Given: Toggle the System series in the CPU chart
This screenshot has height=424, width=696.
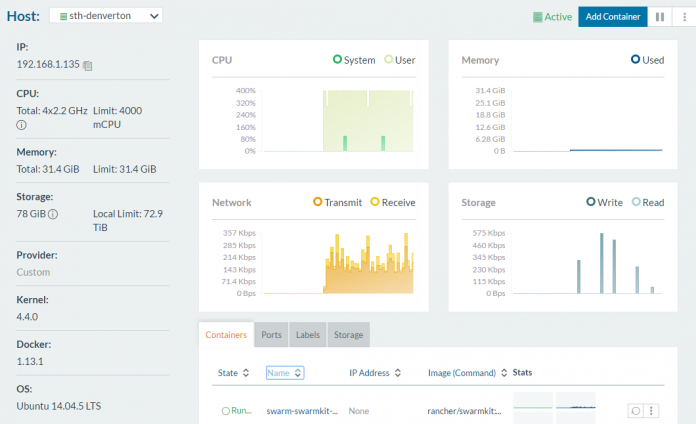Looking at the screenshot, I should point(337,60).
